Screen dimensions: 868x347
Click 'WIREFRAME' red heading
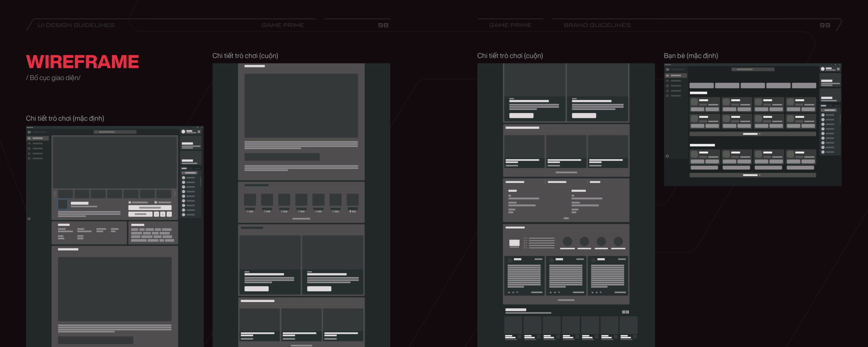(x=82, y=62)
